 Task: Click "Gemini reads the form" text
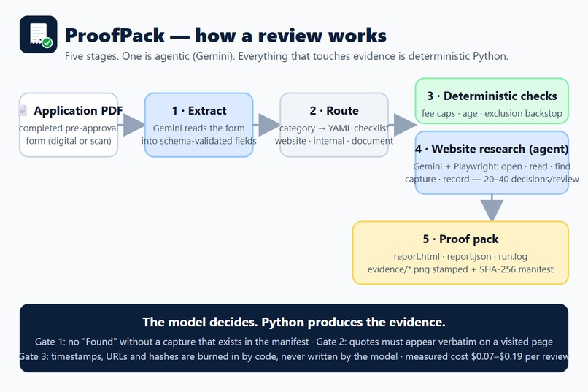pos(198,128)
